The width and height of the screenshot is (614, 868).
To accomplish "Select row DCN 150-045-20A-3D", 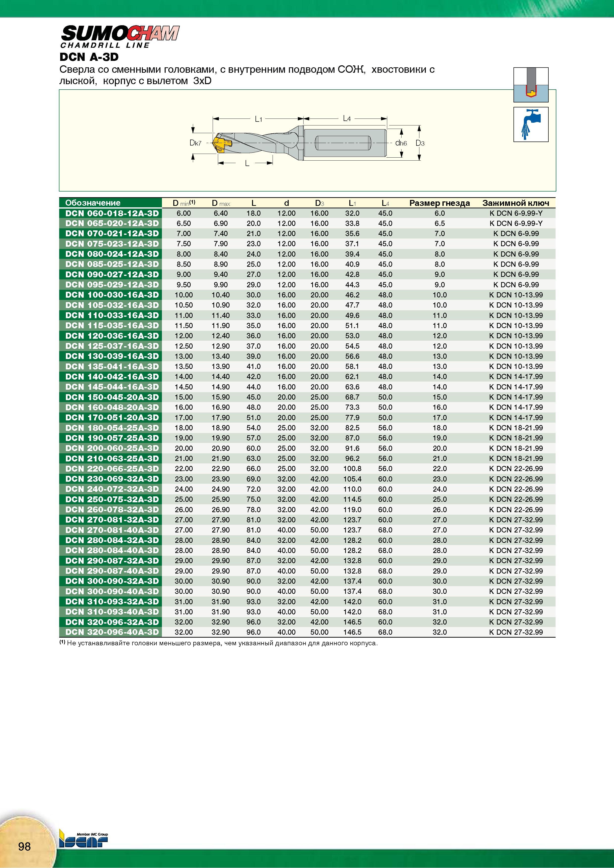I will (307, 397).
